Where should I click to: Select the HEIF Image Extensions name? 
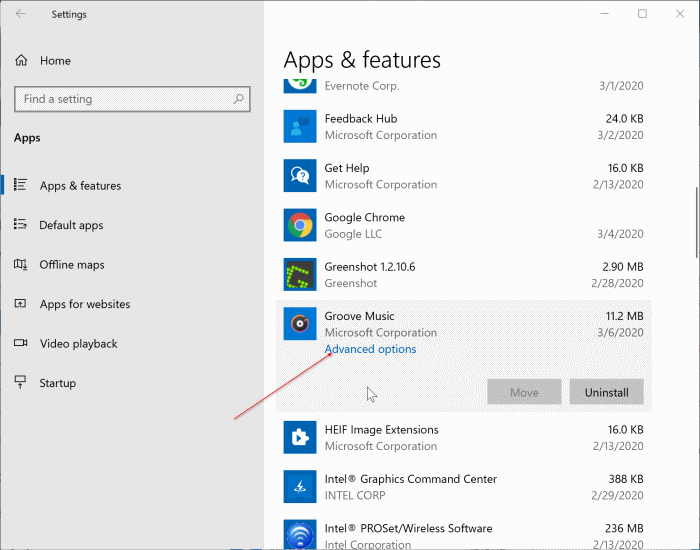(x=382, y=430)
